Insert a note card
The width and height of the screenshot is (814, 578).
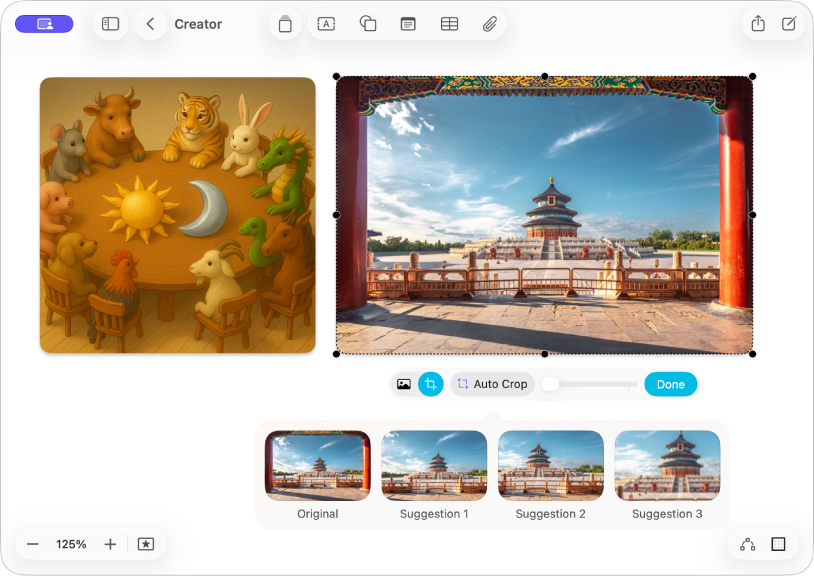click(407, 24)
